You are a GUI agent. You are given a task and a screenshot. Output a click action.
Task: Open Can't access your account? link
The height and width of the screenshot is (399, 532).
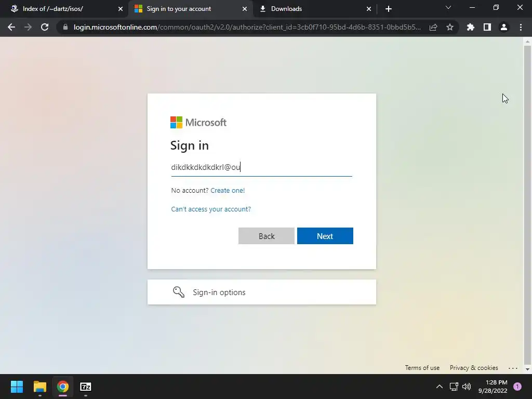[x=211, y=209]
